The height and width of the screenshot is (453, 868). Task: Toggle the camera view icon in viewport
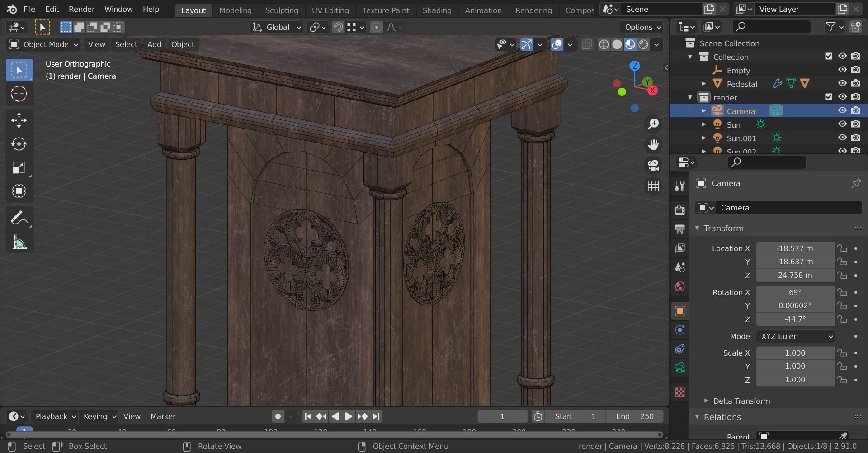pos(653,165)
